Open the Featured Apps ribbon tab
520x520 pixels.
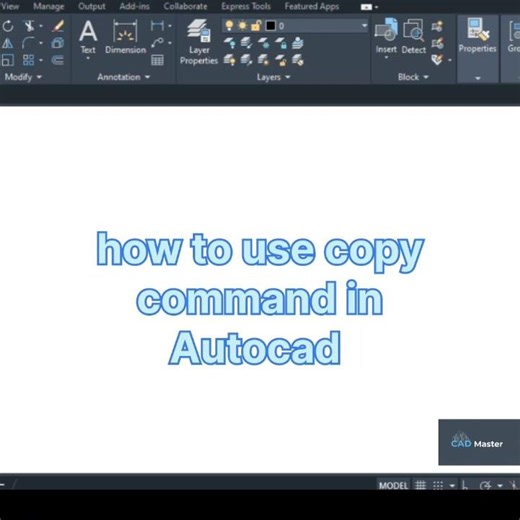pyautogui.click(x=312, y=6)
